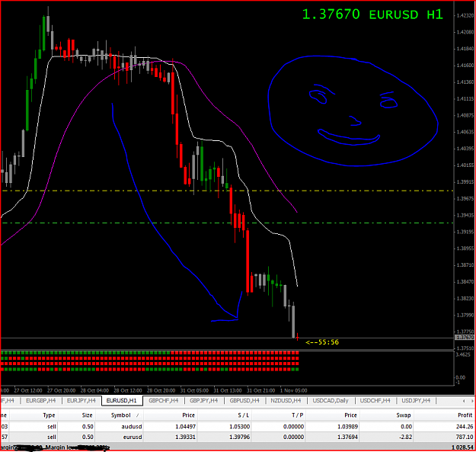
Task: Click the total profit 1 028.54
Action: (x=462, y=447)
